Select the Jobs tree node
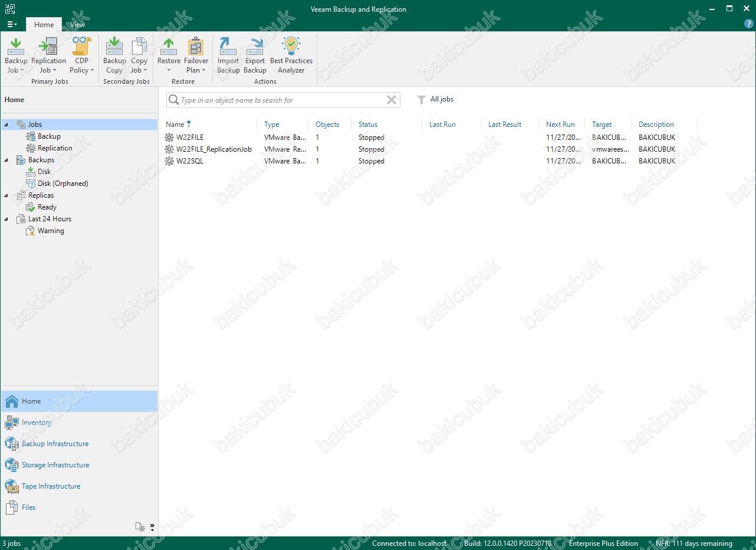 coord(35,125)
